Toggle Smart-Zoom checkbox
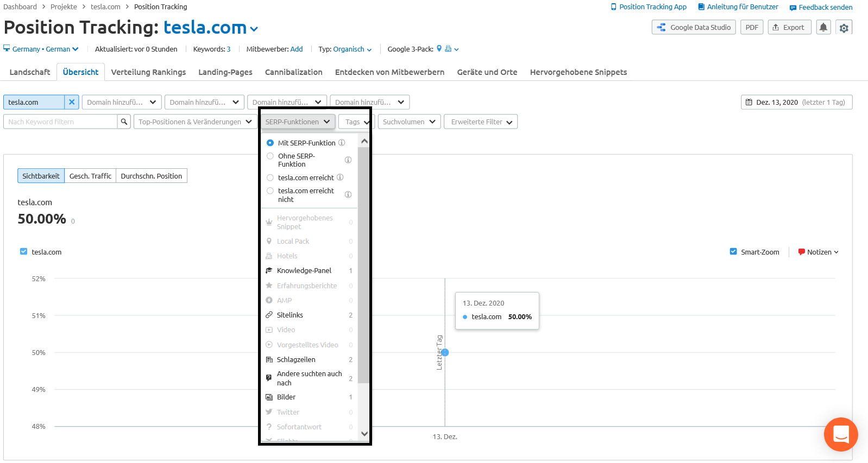868x463 pixels. click(x=733, y=251)
